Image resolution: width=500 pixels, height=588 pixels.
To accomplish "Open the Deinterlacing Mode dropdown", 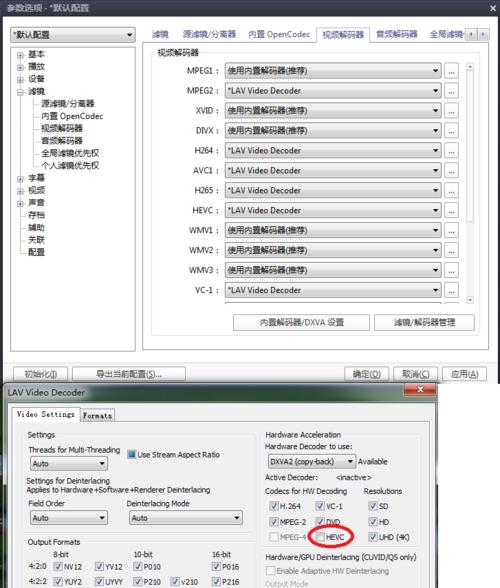I will 186,518.
